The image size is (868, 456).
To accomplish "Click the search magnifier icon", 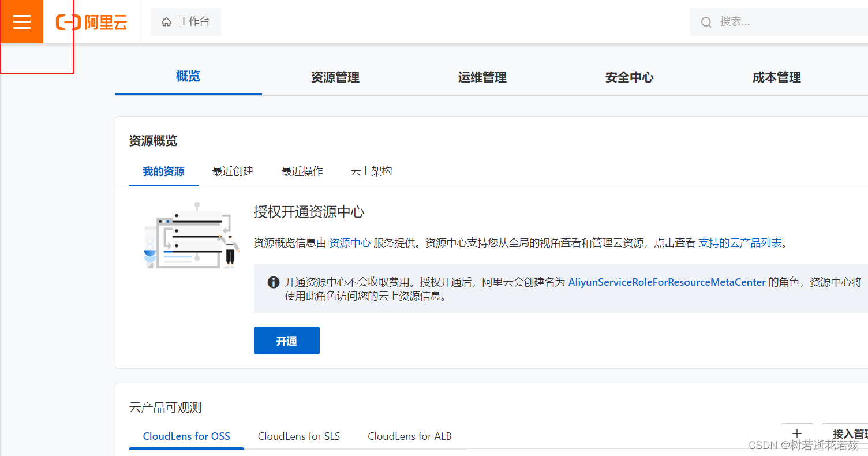I will pos(706,21).
